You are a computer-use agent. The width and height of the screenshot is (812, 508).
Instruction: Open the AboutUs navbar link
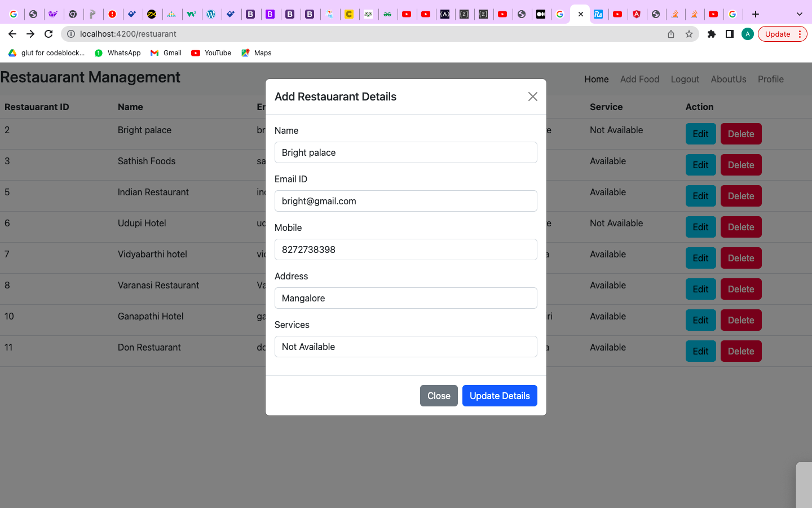tap(729, 79)
